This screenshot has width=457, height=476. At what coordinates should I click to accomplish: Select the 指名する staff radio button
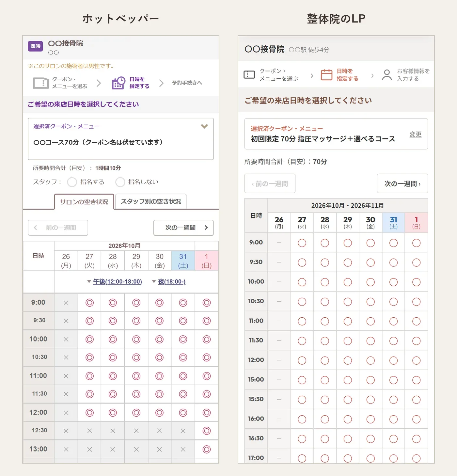72,182
